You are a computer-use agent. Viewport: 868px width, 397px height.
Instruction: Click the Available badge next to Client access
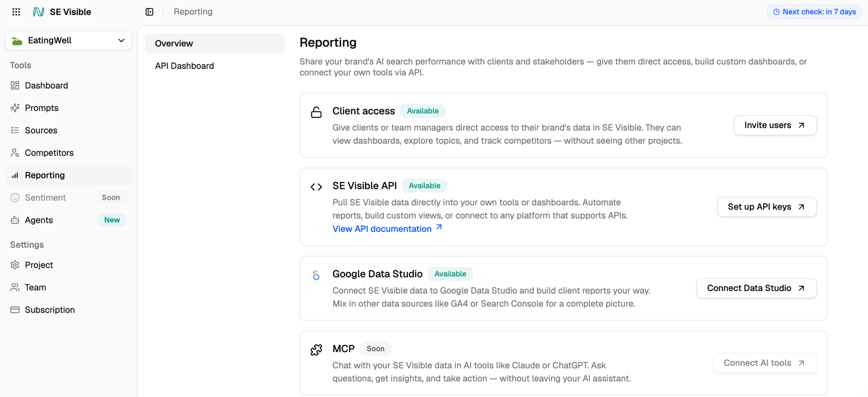(422, 111)
